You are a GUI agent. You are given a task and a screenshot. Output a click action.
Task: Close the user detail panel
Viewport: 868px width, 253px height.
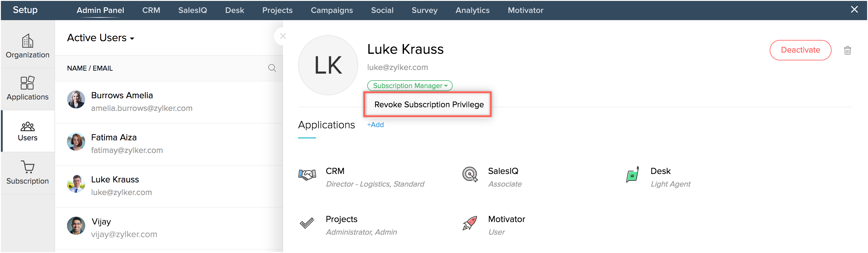pos(283,36)
